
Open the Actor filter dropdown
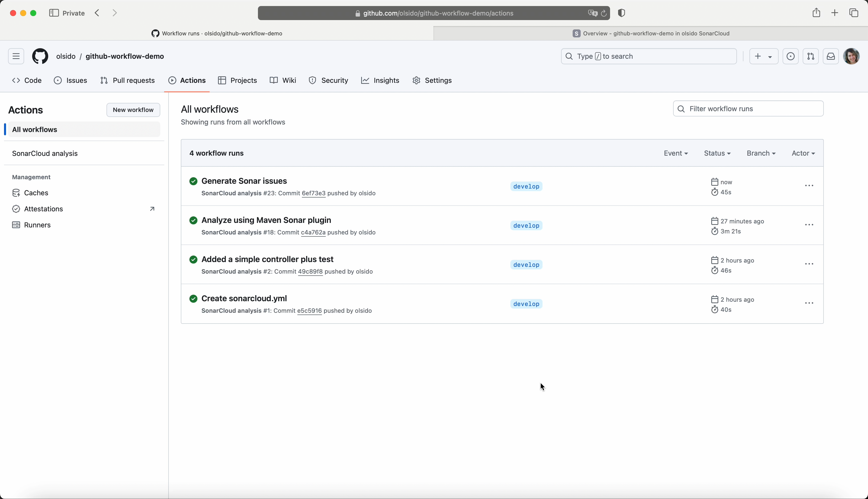tap(803, 153)
